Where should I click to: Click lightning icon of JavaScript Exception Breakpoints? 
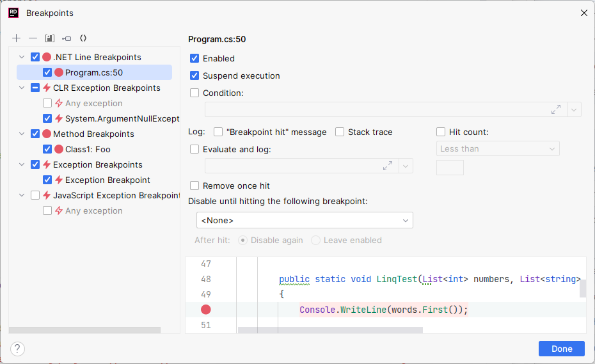point(47,195)
